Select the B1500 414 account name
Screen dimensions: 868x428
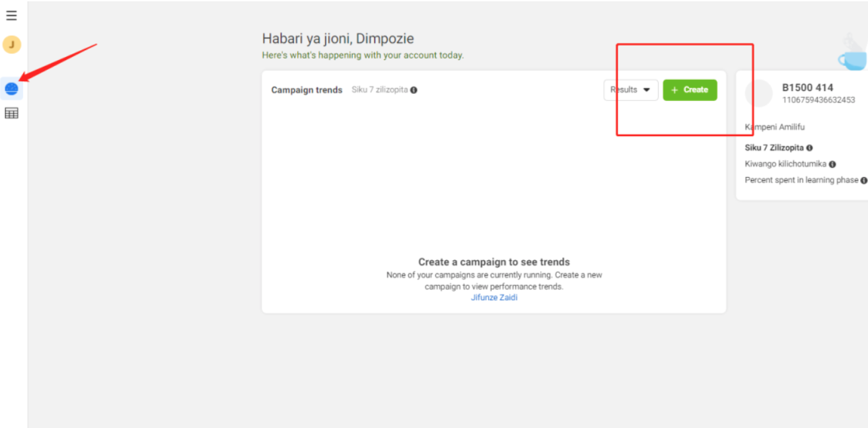click(x=807, y=88)
